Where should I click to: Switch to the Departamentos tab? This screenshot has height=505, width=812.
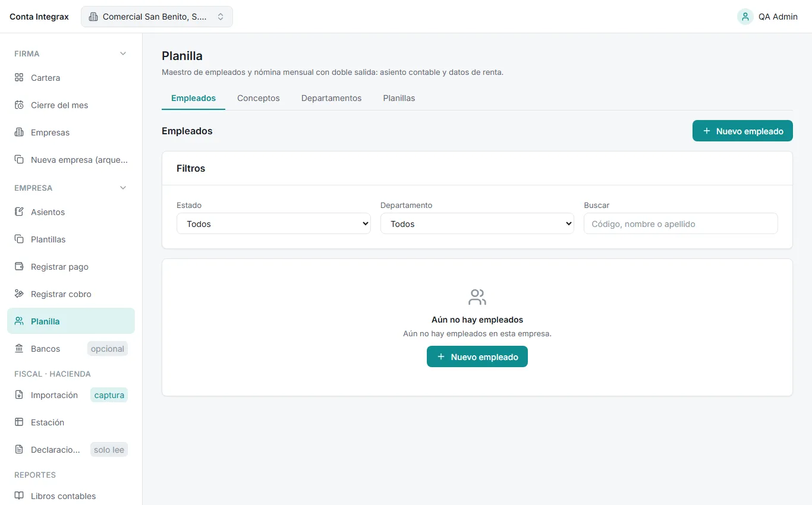[x=331, y=98]
